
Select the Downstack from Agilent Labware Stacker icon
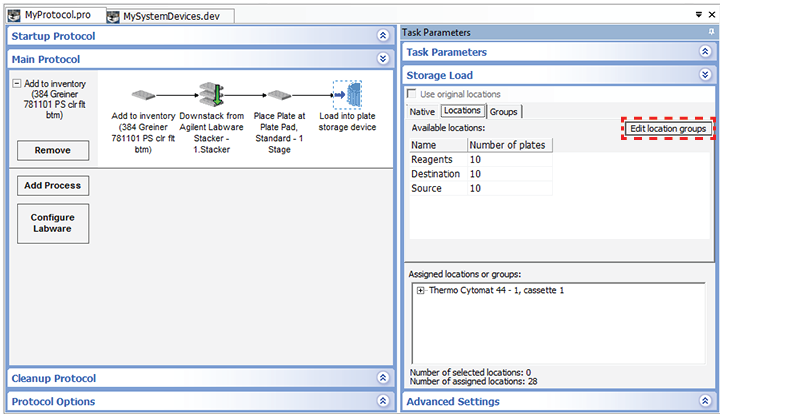[209, 94]
